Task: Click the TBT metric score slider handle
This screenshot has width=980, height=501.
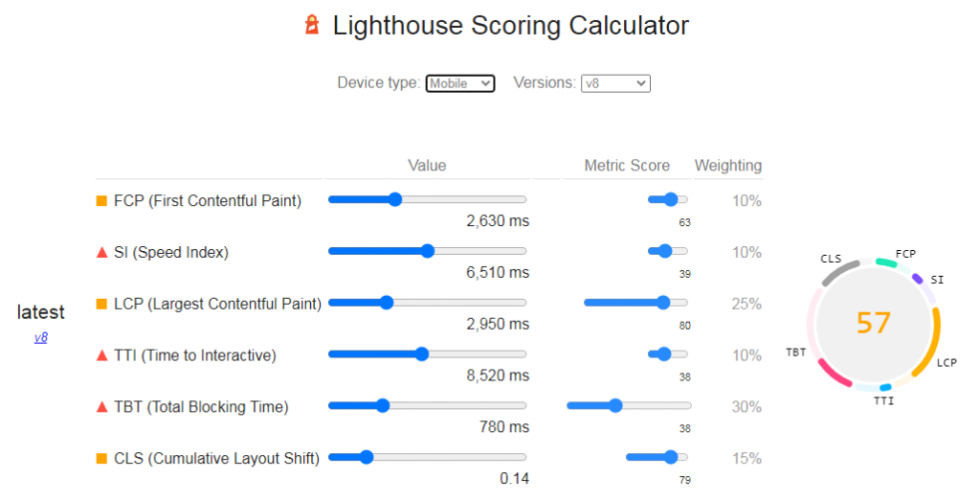Action: click(615, 405)
